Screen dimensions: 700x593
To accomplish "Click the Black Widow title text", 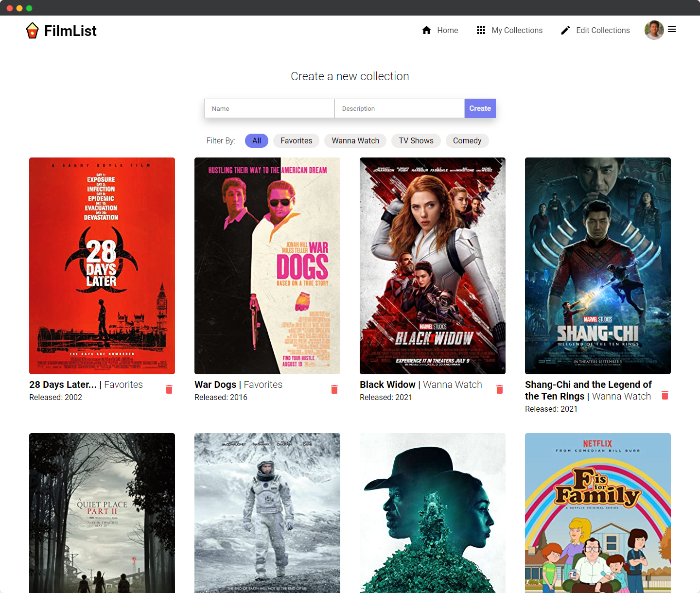I will (x=387, y=384).
